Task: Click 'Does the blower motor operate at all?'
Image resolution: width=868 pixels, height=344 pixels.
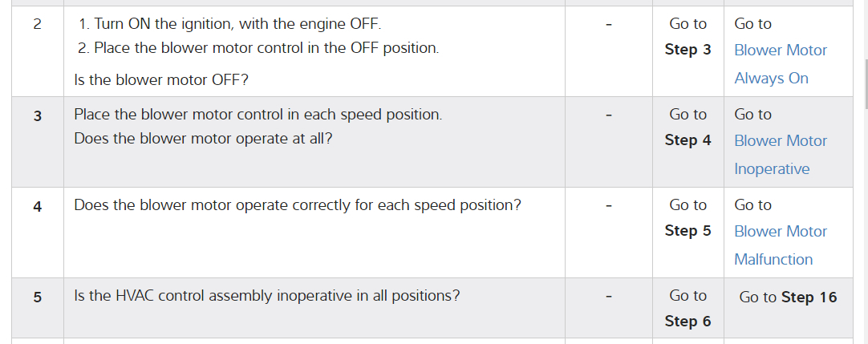Action: (x=203, y=139)
